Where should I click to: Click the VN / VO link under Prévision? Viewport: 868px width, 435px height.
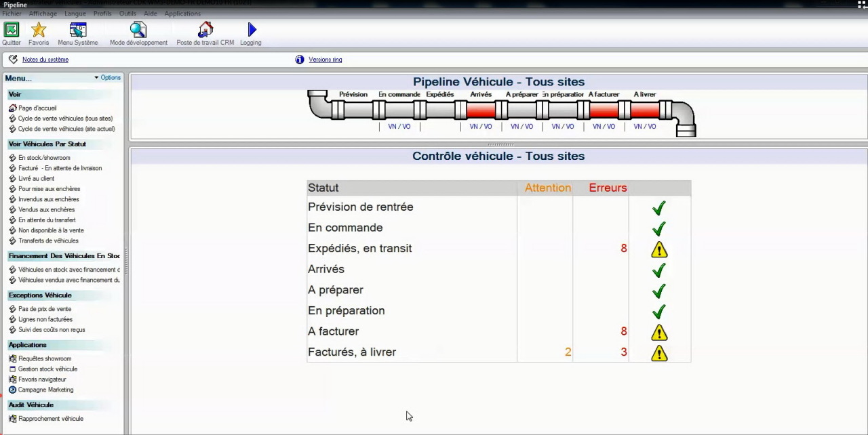pyautogui.click(x=399, y=126)
